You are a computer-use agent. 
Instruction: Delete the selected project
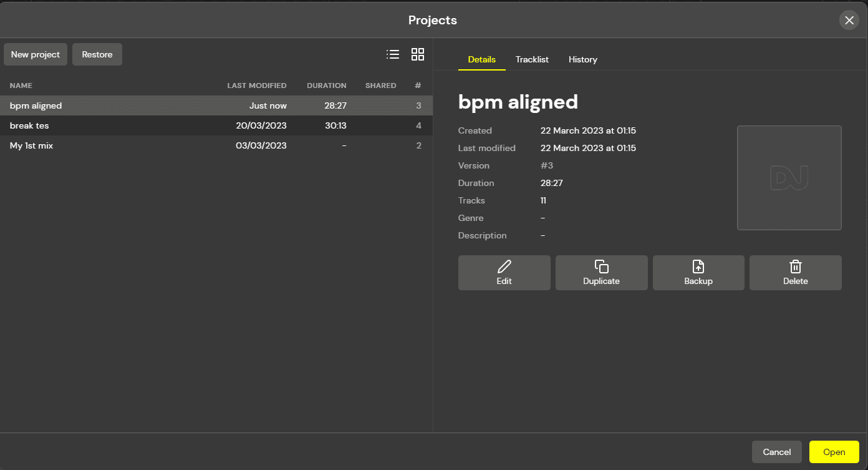click(796, 273)
